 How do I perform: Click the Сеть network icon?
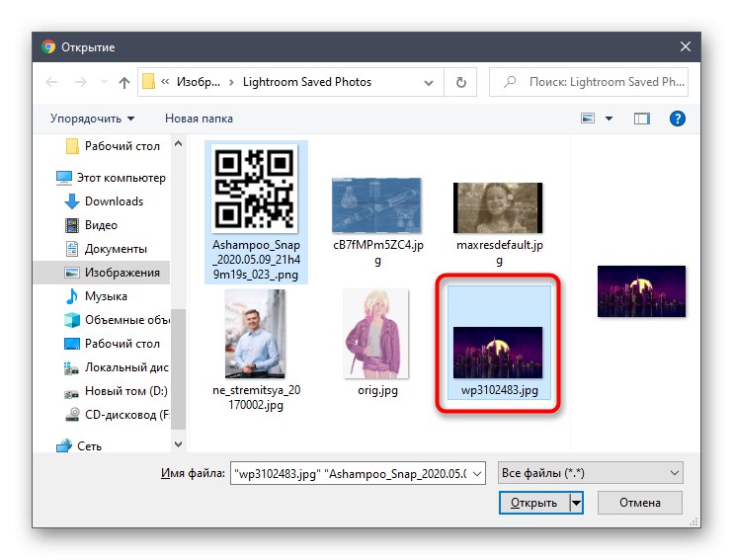[x=63, y=446]
